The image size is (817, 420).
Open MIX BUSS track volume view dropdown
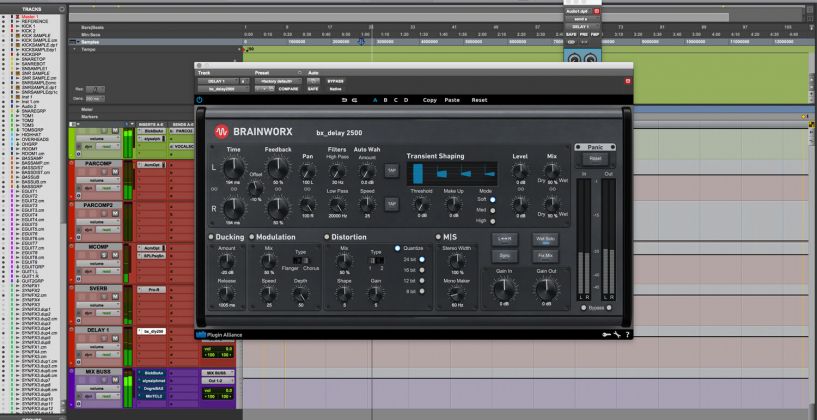coord(97,388)
